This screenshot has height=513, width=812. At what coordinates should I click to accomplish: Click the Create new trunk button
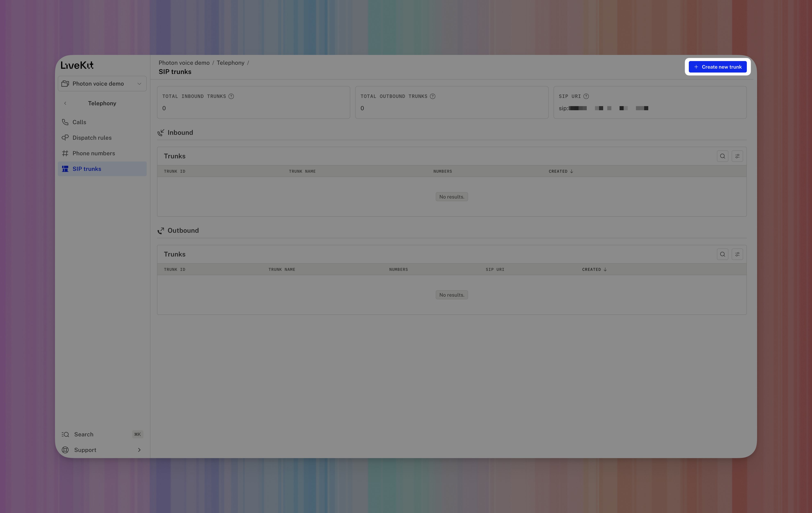pyautogui.click(x=717, y=67)
